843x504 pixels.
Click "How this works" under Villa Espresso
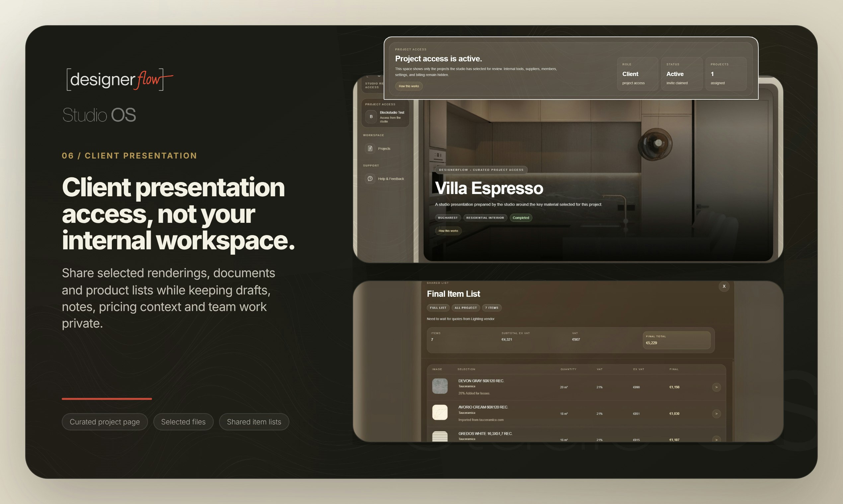point(448,231)
